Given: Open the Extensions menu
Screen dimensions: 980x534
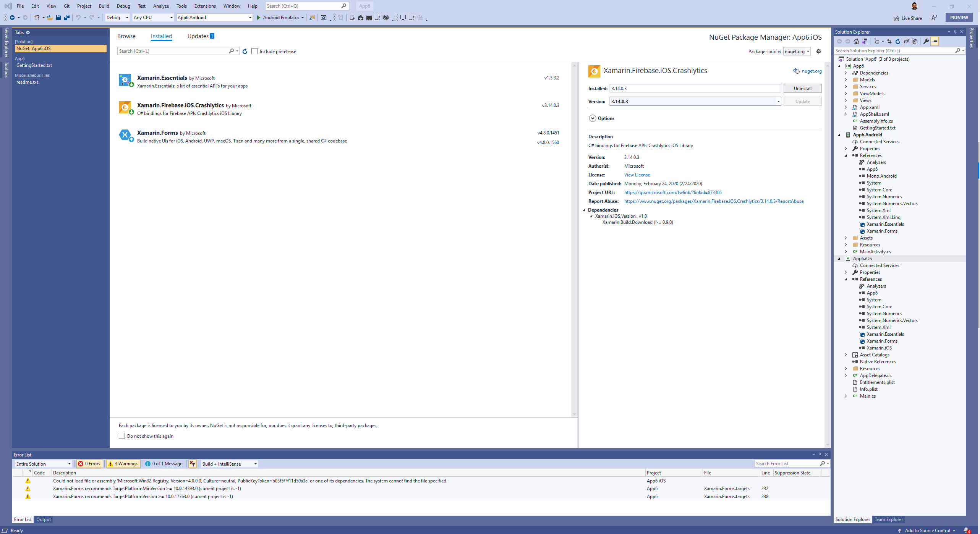Looking at the screenshot, I should tap(205, 6).
